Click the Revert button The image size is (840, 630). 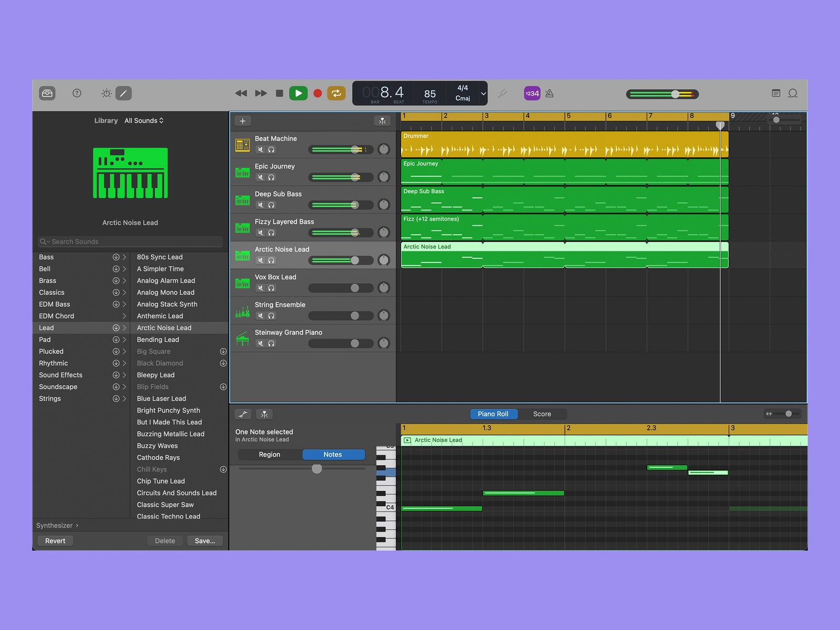pos(55,541)
